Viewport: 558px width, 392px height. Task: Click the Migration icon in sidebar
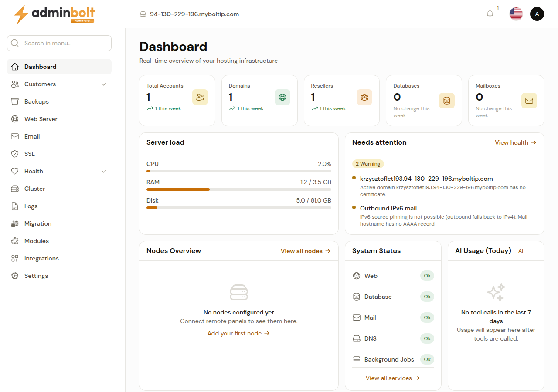(x=15, y=223)
